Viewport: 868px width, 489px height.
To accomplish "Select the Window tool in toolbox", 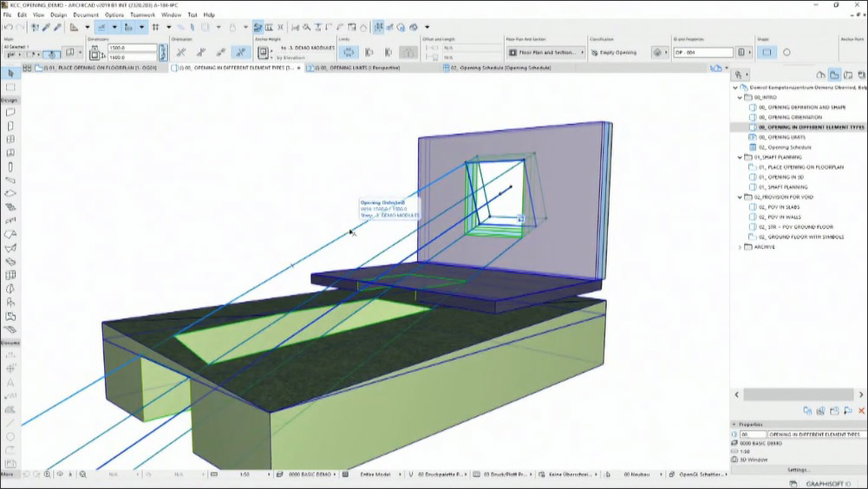I will pos(10,140).
